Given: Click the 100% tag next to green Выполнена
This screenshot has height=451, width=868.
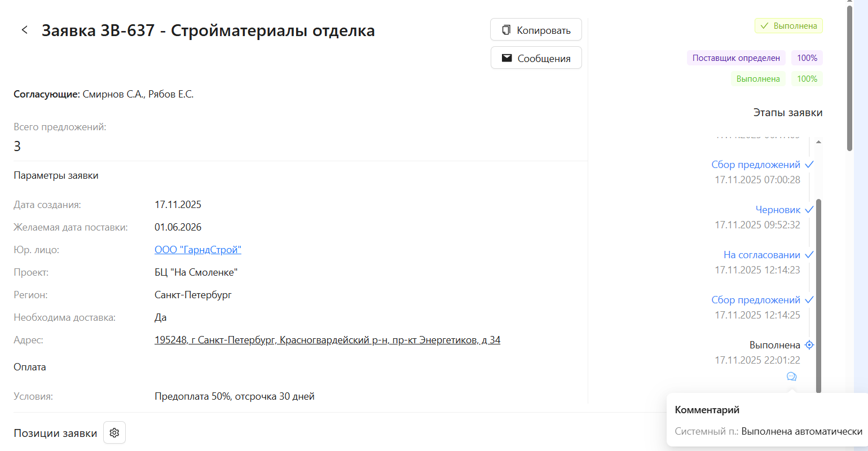Looking at the screenshot, I should pyautogui.click(x=807, y=79).
